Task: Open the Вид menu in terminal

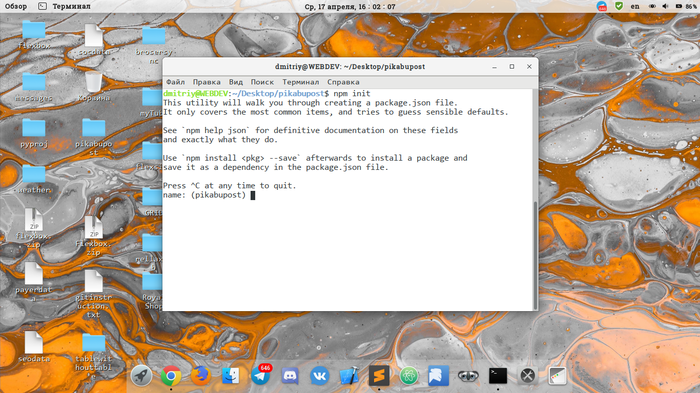Action: tap(236, 82)
